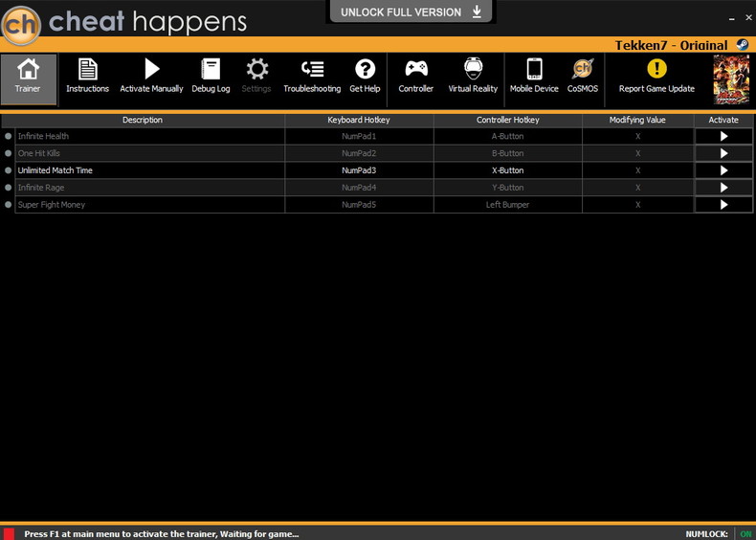Open the Instructions page icon

tap(87, 70)
